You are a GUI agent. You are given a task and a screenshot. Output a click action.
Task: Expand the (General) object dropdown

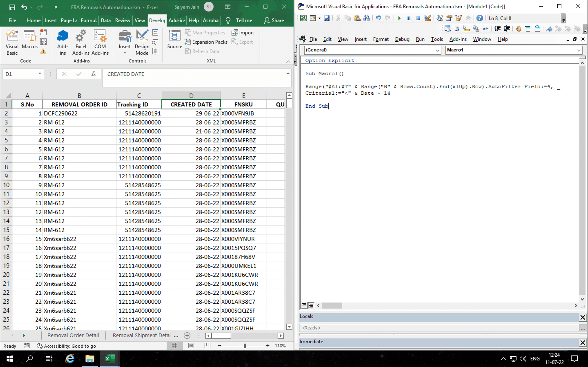(x=437, y=50)
